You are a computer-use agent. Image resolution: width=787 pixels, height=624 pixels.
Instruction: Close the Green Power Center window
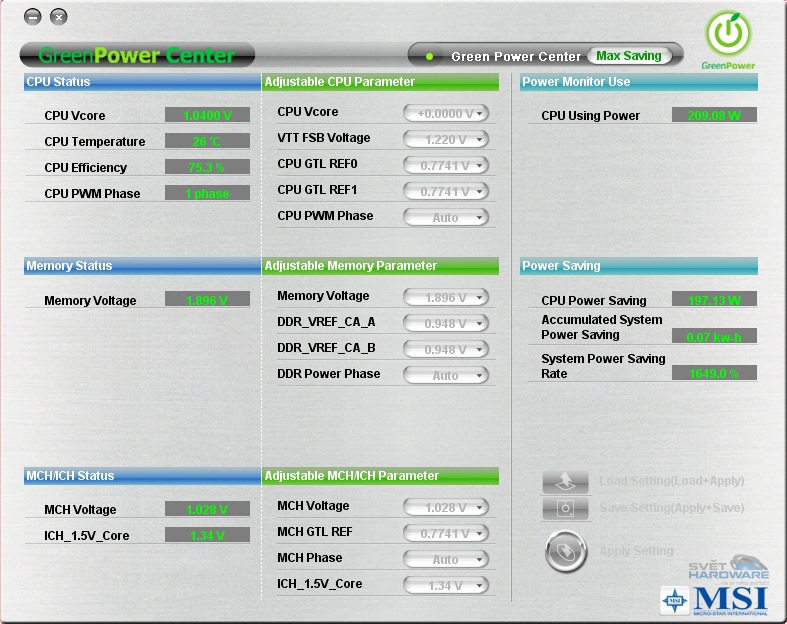click(x=59, y=17)
